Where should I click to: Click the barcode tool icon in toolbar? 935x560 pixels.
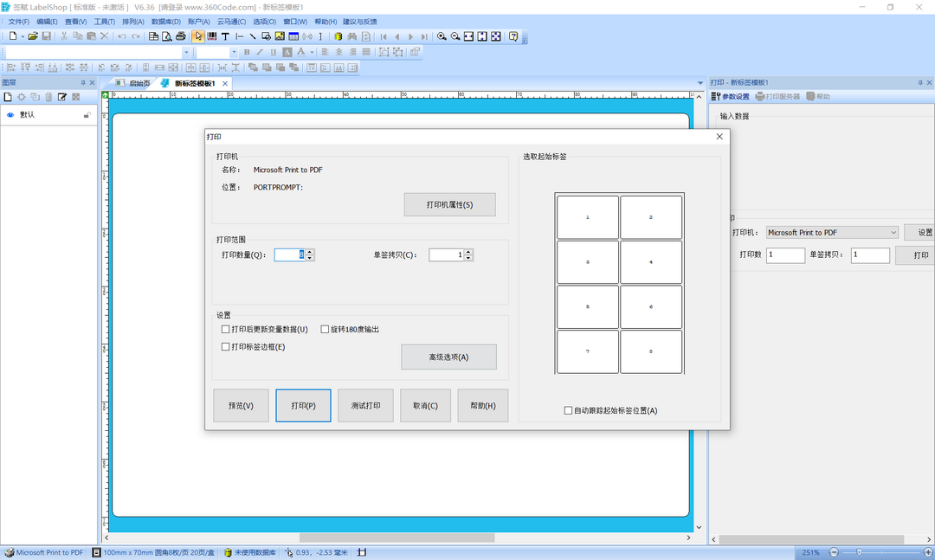212,36
